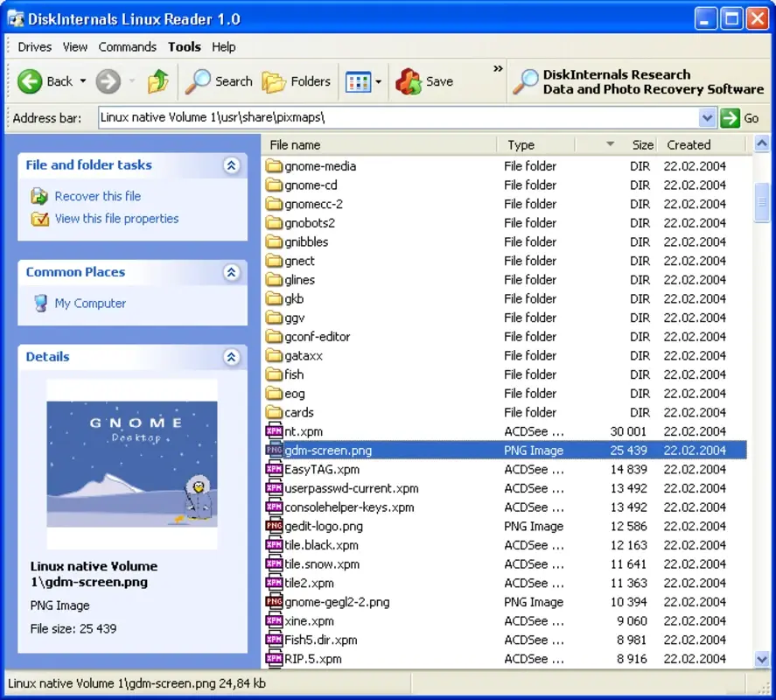Open the Drives menu
The width and height of the screenshot is (776, 700).
pos(34,46)
